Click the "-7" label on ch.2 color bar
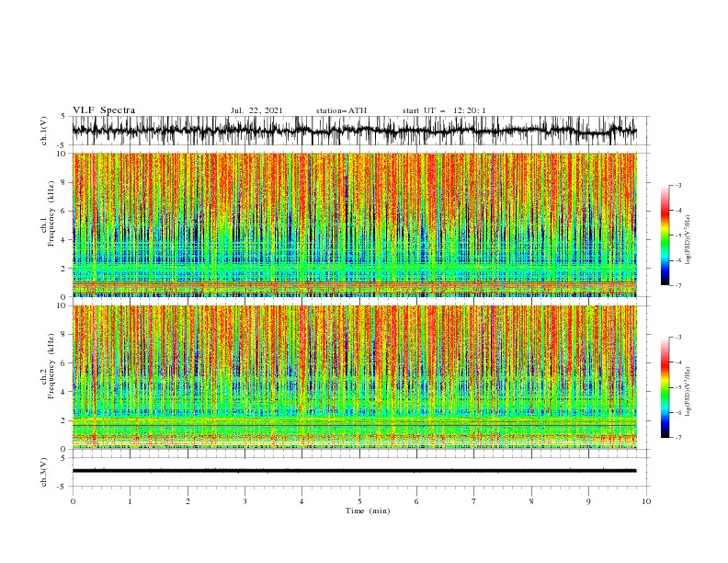The height and width of the screenshot is (563, 728). [678, 438]
